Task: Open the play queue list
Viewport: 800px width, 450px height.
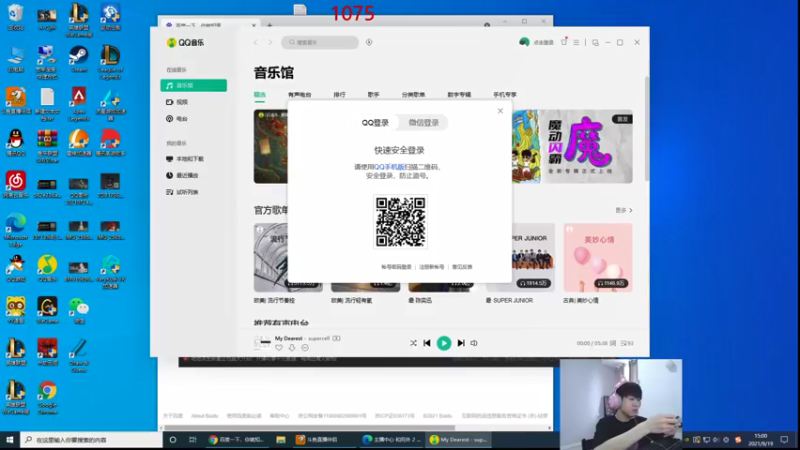Action: [x=627, y=343]
